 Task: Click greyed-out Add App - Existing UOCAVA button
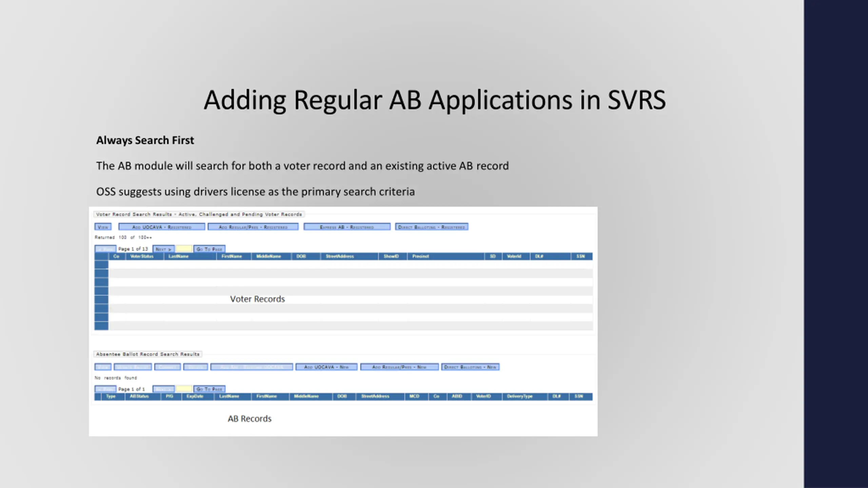coord(252,367)
